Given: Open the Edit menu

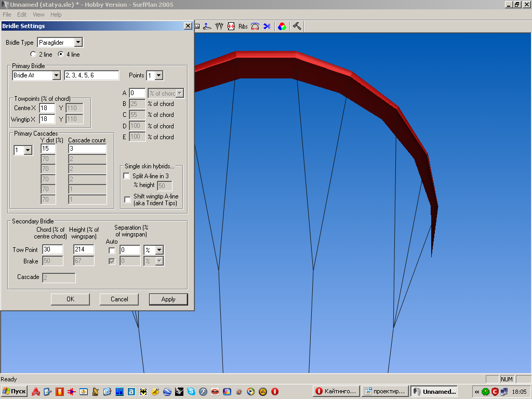Looking at the screenshot, I should point(22,15).
